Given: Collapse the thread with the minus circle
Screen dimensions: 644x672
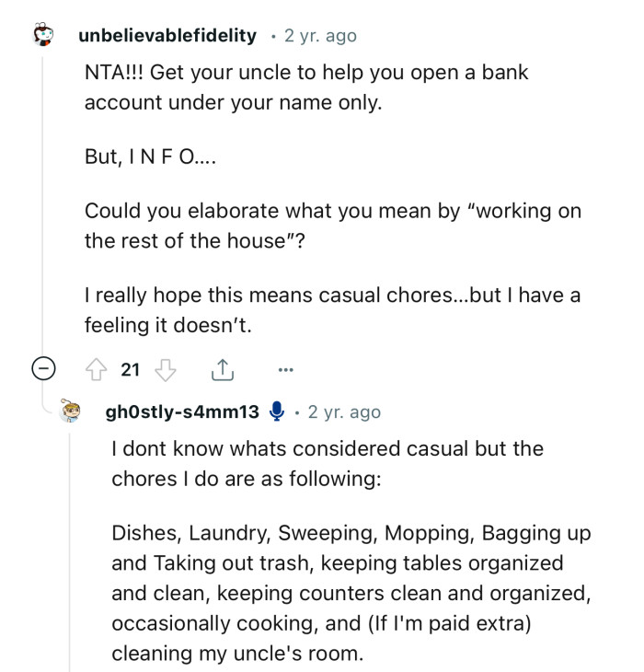Looking at the screenshot, I should coord(42,370).
